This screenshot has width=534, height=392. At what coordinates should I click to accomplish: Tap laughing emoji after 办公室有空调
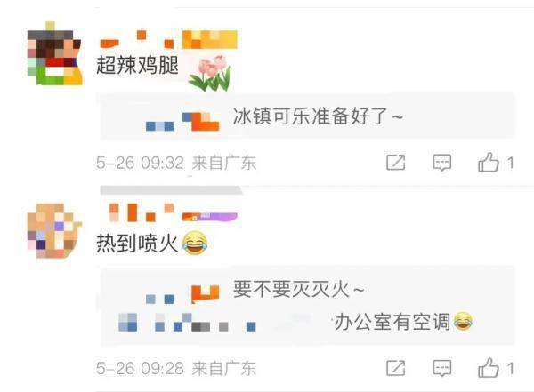[x=464, y=321]
